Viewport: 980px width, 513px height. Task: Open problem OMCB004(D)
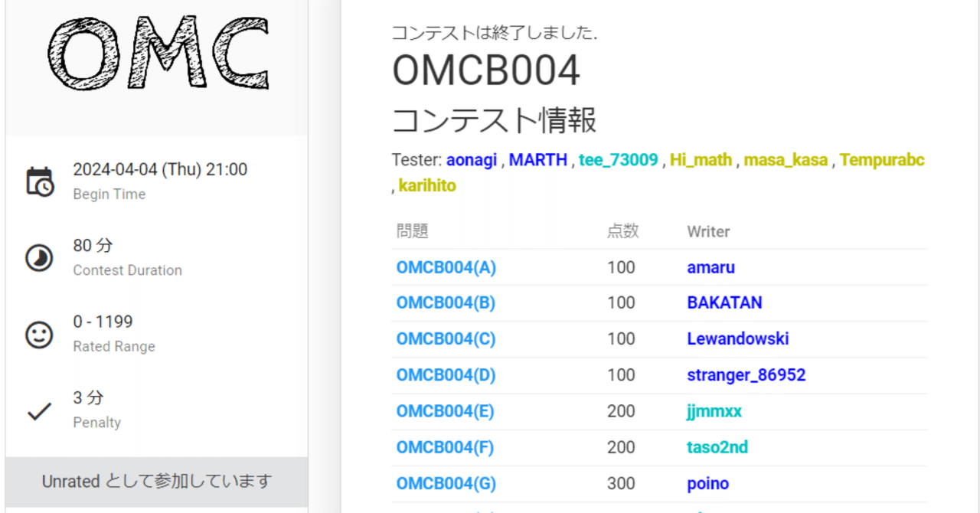(445, 374)
